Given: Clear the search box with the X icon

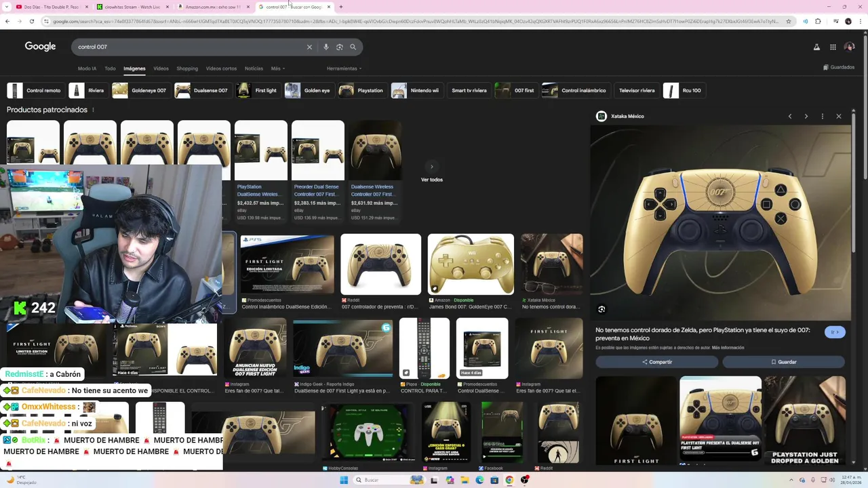Looking at the screenshot, I should click(309, 47).
